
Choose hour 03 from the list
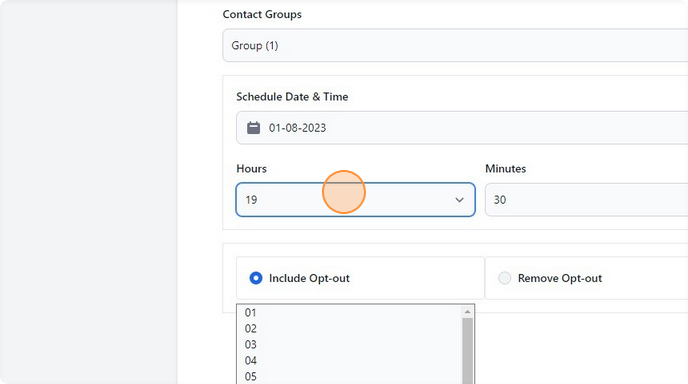[x=349, y=345]
